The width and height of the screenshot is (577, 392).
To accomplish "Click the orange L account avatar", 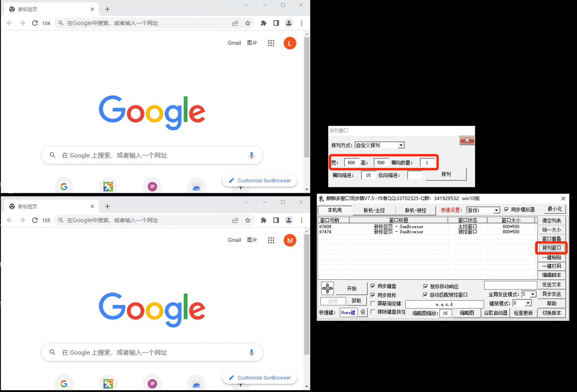I will pos(290,43).
